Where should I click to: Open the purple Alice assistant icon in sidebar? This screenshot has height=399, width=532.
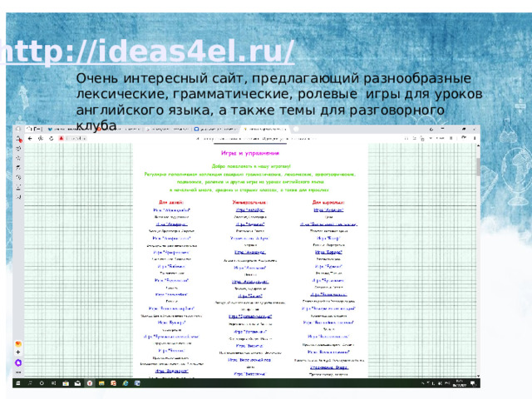[18, 362]
